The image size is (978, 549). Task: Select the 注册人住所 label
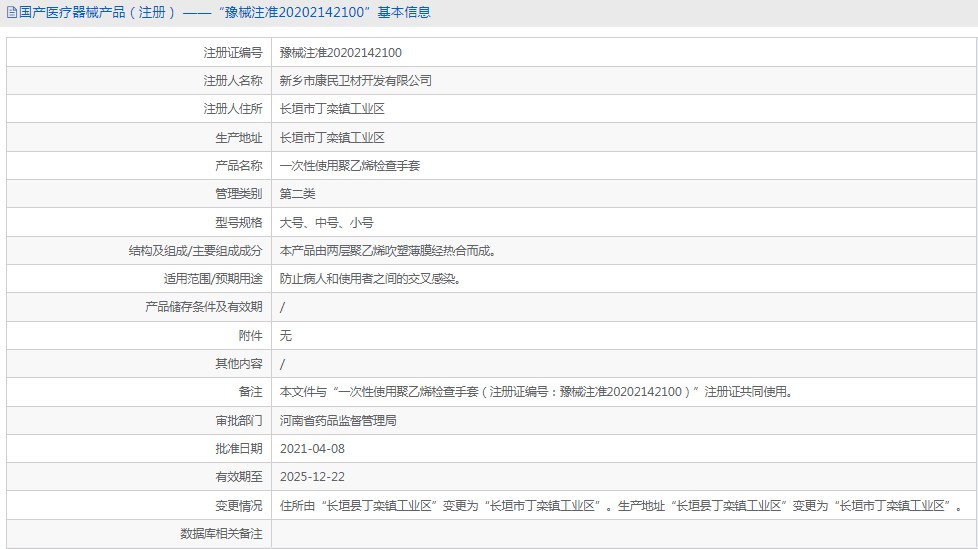pyautogui.click(x=233, y=109)
